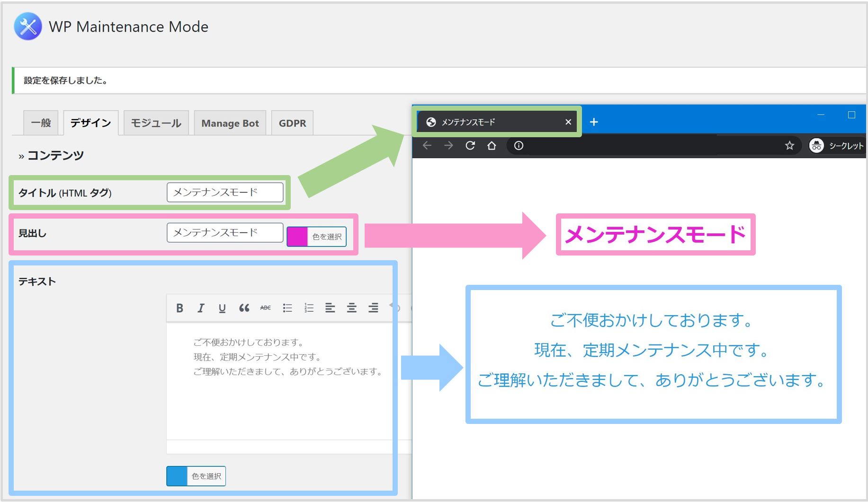The image size is (868, 502).
Task: Insert a numbered list in the editor
Action: coord(309,308)
